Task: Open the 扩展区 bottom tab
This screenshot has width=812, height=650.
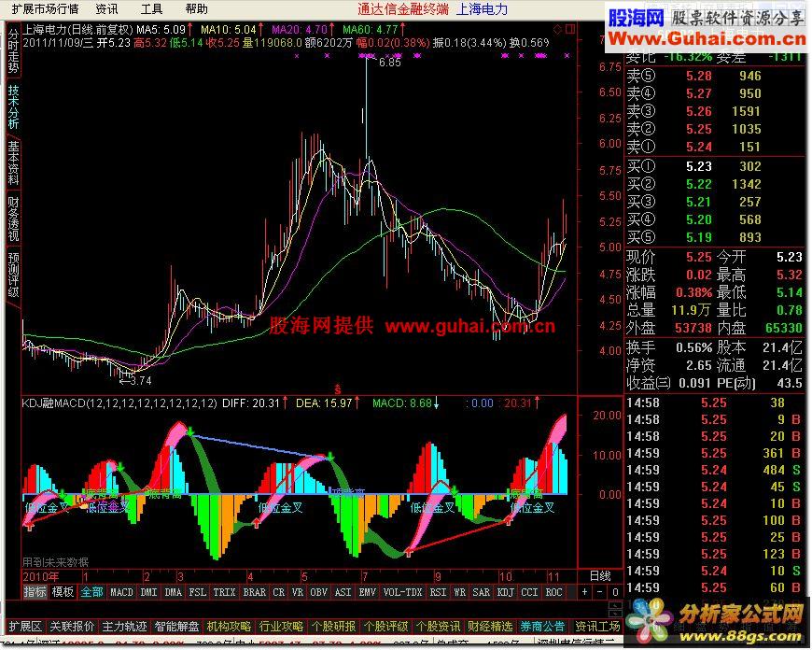Action: pos(25,626)
